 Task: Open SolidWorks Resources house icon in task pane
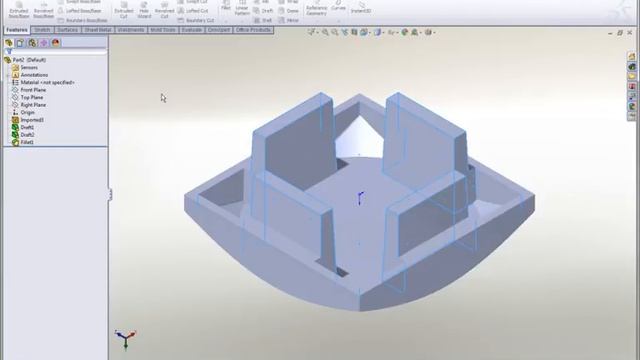tap(632, 56)
